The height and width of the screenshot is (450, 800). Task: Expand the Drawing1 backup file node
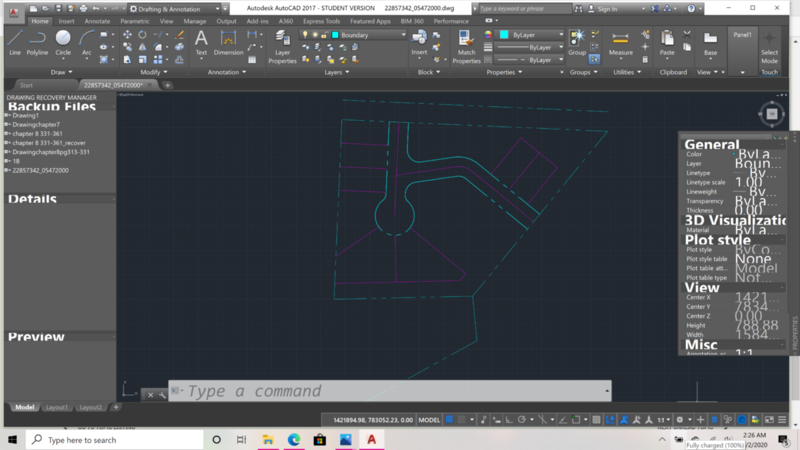point(7,115)
